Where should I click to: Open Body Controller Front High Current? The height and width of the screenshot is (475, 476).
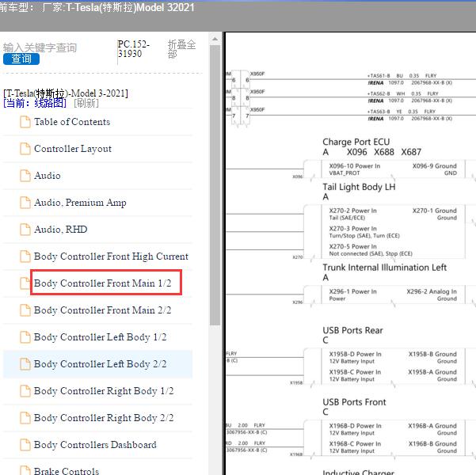111,256
